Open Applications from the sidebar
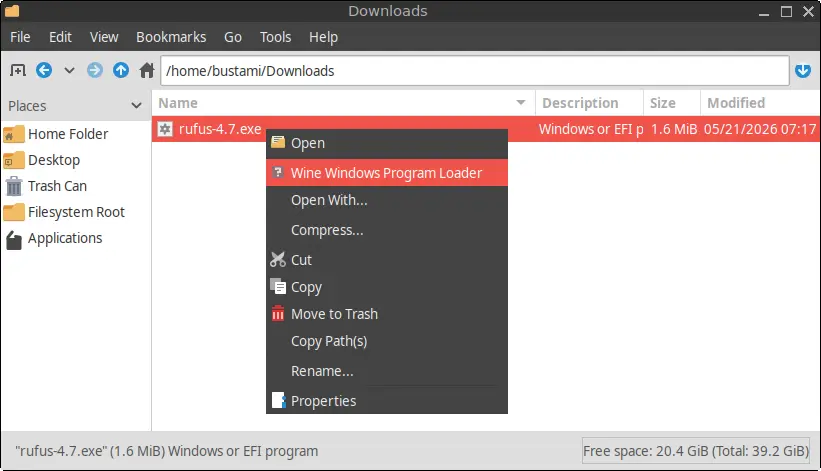Viewport: 821px width, 471px height. (65, 239)
